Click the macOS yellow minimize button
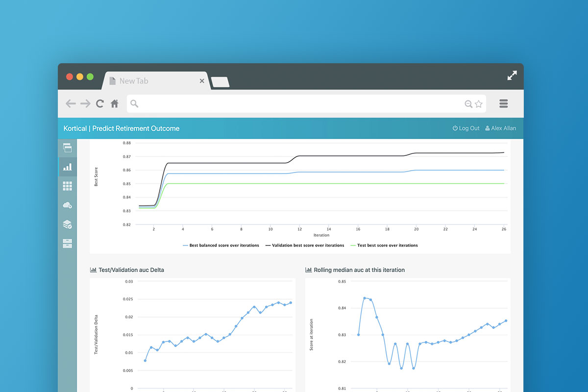Screen dimensions: 588x392 point(80,76)
